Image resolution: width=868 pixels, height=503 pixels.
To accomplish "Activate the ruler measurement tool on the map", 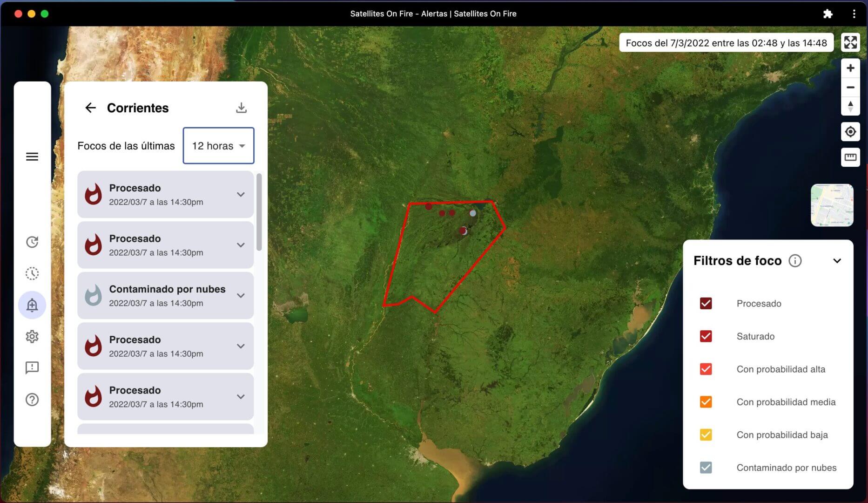I will 850,157.
